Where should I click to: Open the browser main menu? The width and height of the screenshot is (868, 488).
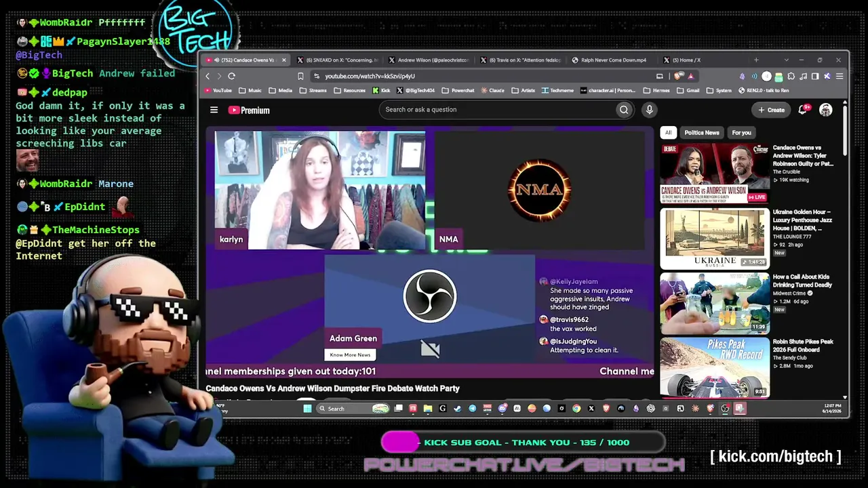point(840,77)
